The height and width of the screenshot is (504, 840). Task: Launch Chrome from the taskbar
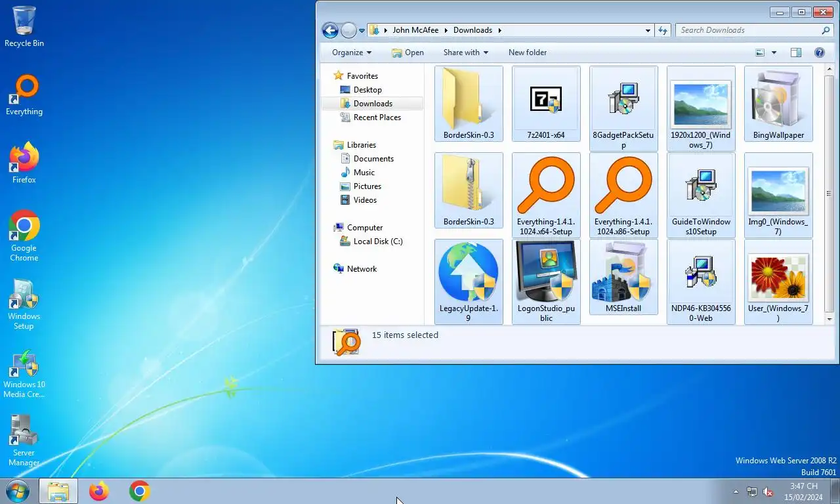139,491
